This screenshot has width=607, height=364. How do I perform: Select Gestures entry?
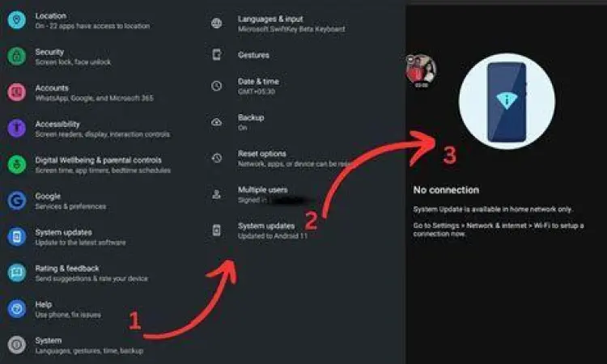click(x=253, y=55)
